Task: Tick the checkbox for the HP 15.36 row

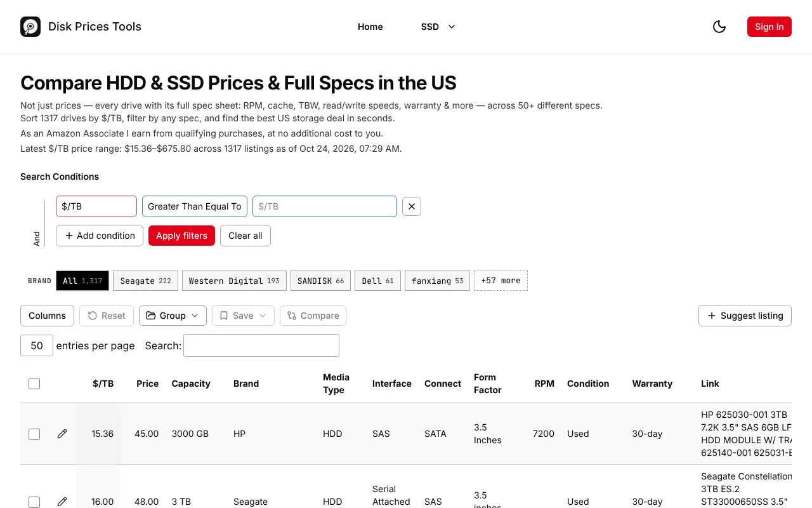Action: [x=34, y=434]
